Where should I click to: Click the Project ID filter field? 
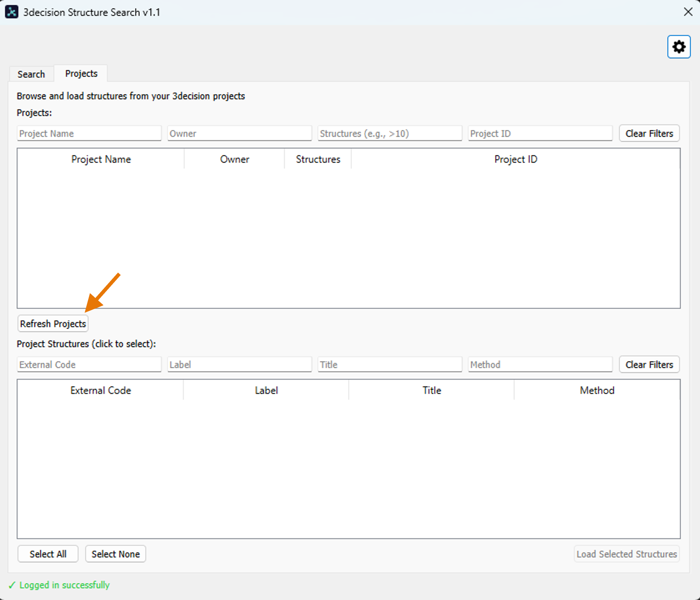click(x=540, y=133)
